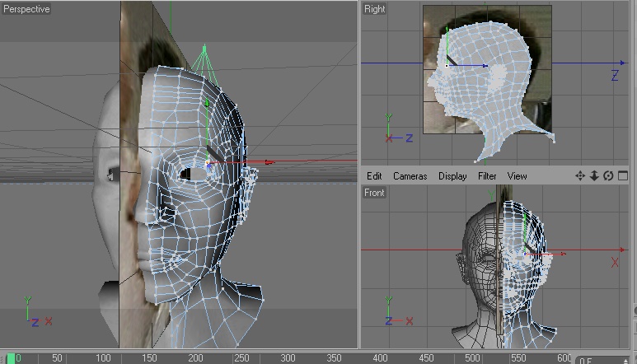Click the Right viewport label

click(374, 9)
